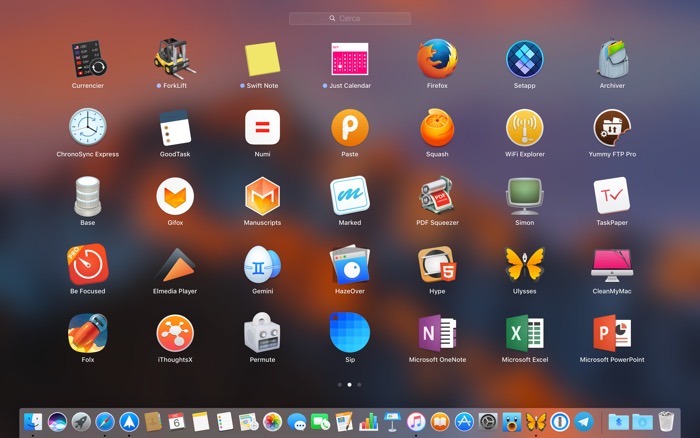Launch Permute robot app
Viewport: 700px width, 438px height.
(x=262, y=333)
